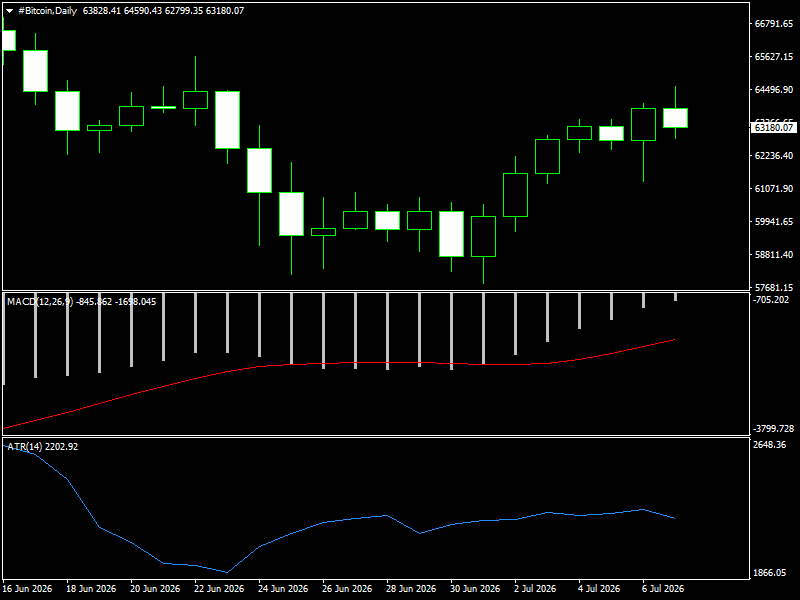Image resolution: width=800 pixels, height=600 pixels.
Task: Click the 16 Jun 2026 date label
Action: tap(27, 589)
